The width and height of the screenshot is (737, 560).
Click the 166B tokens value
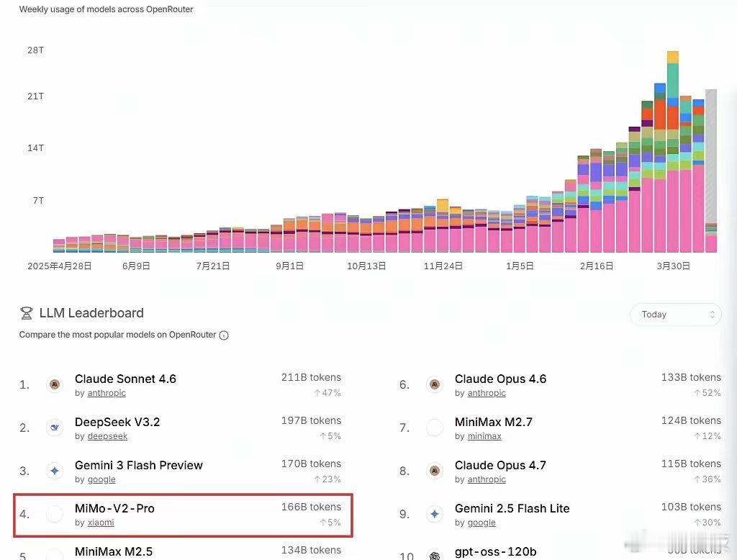click(311, 507)
